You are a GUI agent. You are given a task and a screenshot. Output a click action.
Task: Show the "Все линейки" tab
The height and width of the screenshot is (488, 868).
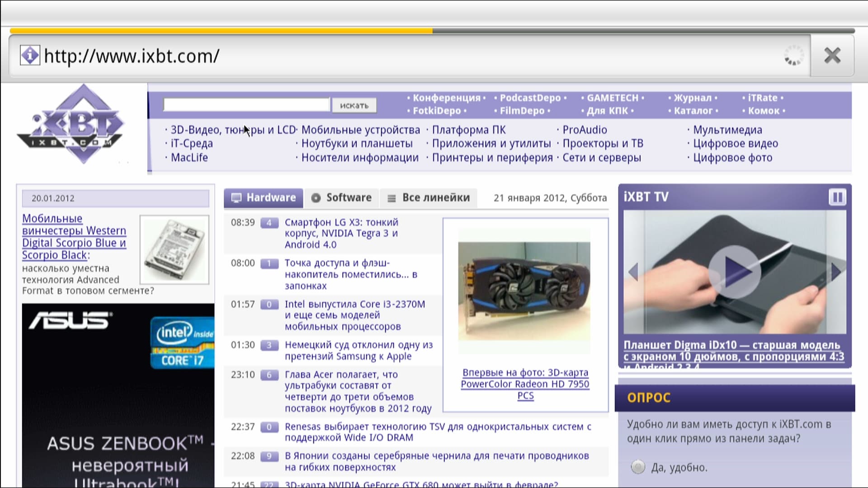point(429,198)
